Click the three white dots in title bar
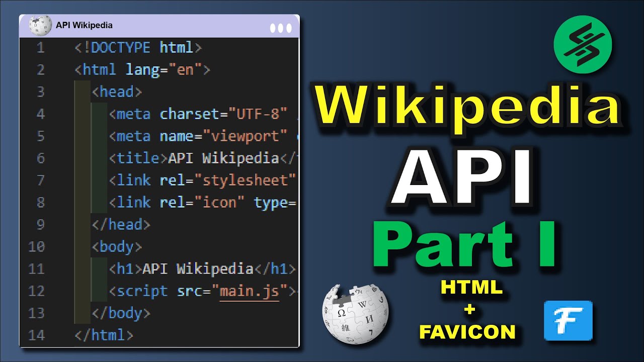This screenshot has height=362, width=644. tap(281, 28)
